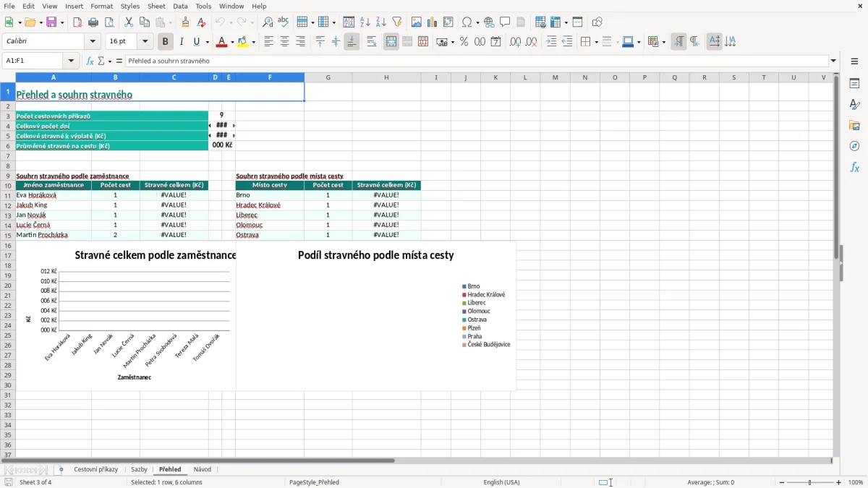Click the zoom out minus button
868x488 pixels.
pyautogui.click(x=782, y=482)
